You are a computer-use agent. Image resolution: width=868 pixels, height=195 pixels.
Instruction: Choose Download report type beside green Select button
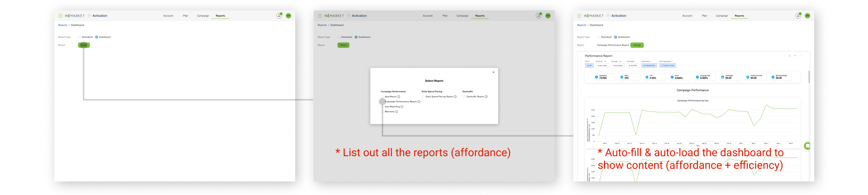pos(79,37)
